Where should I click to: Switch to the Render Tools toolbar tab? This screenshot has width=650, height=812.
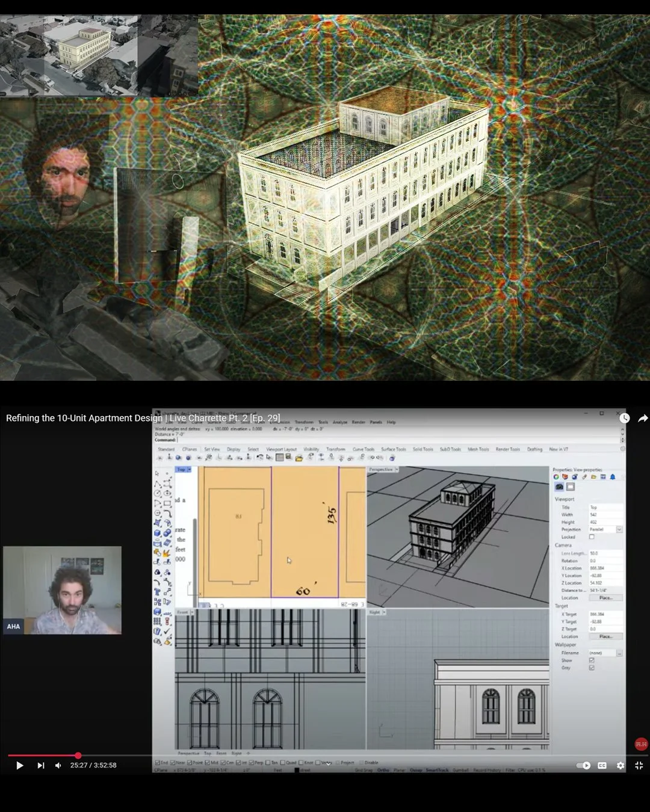click(508, 449)
